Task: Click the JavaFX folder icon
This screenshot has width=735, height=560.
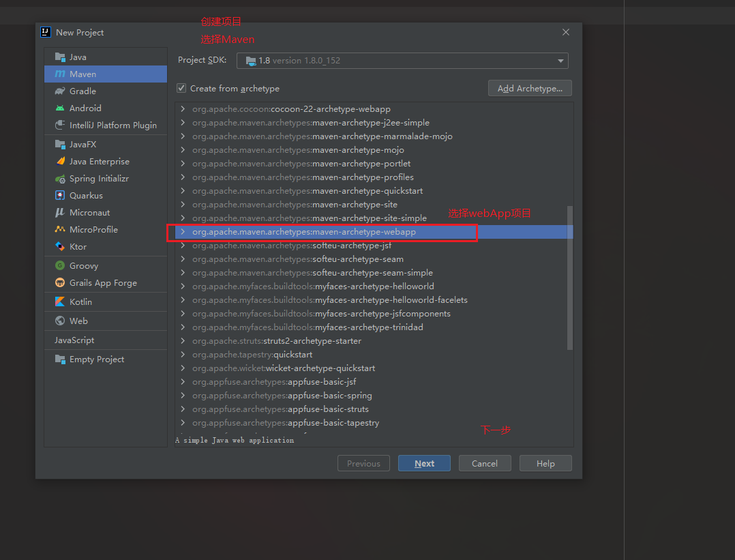Action: pos(60,144)
